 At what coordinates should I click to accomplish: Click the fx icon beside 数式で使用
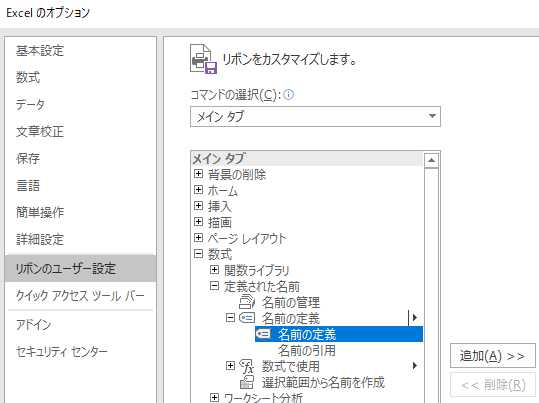[247, 366]
